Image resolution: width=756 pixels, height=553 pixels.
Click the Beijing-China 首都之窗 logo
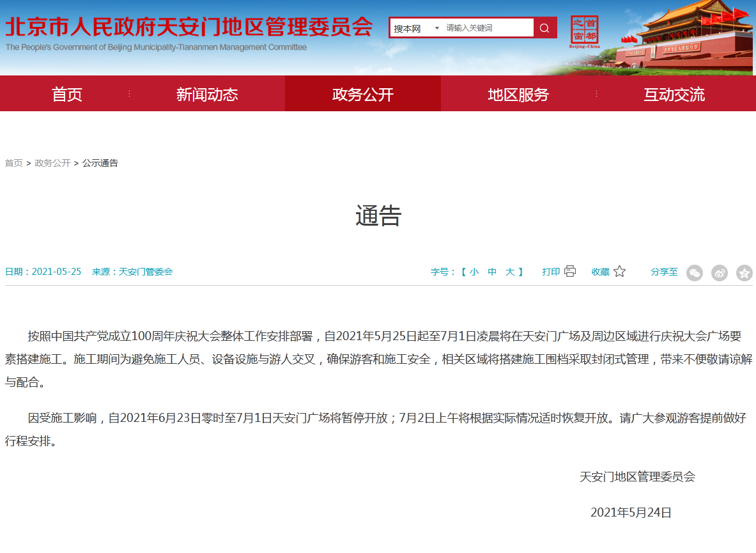pos(584,31)
